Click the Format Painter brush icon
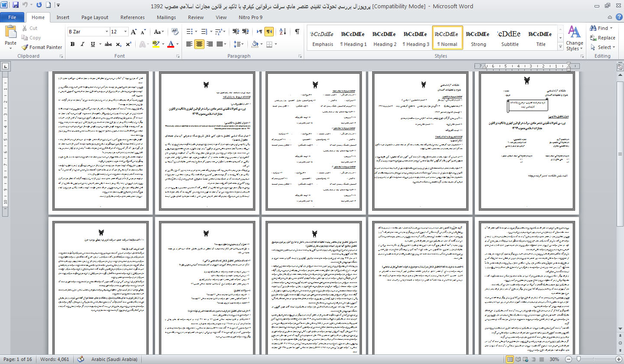 [25, 47]
